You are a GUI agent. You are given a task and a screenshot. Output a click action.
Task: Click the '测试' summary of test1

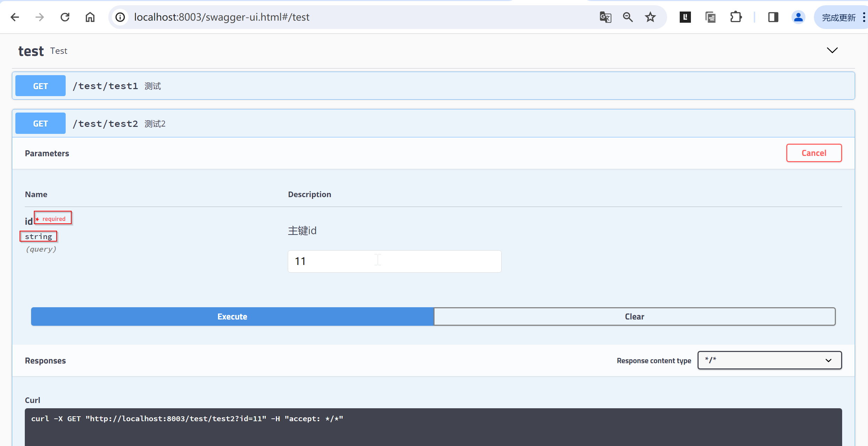153,86
